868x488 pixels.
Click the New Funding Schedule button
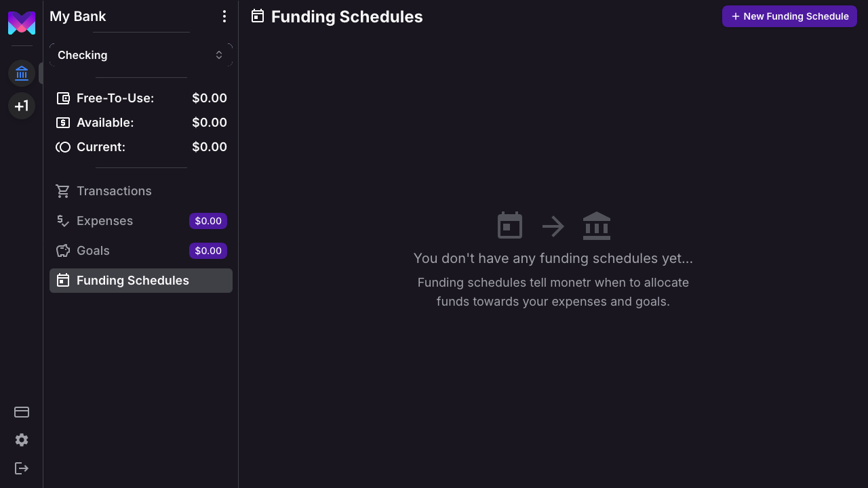[789, 16]
